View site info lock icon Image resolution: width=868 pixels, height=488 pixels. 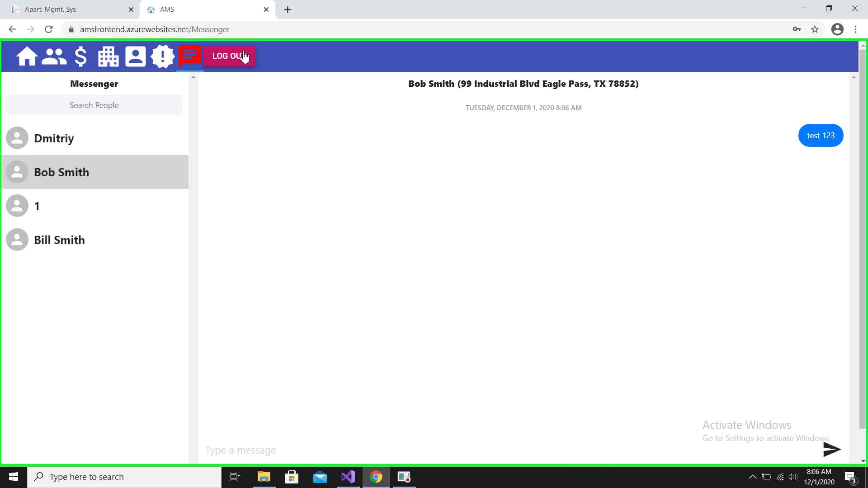pos(71,29)
